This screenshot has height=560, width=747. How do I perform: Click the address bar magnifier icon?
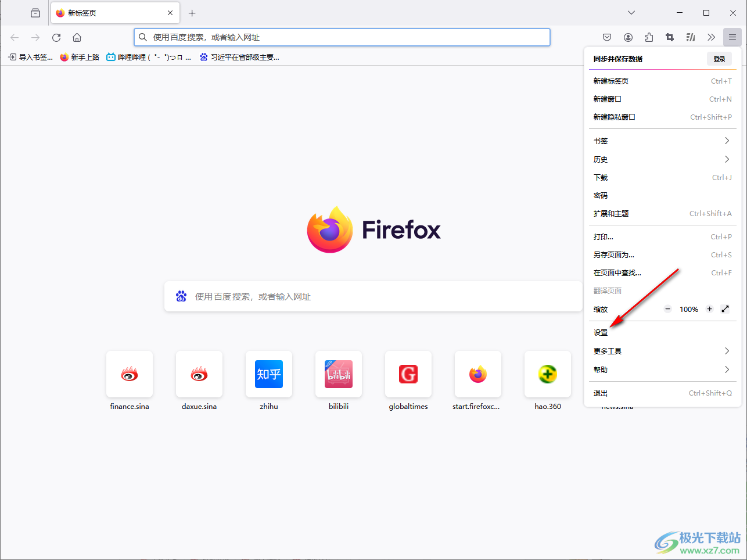[143, 37]
